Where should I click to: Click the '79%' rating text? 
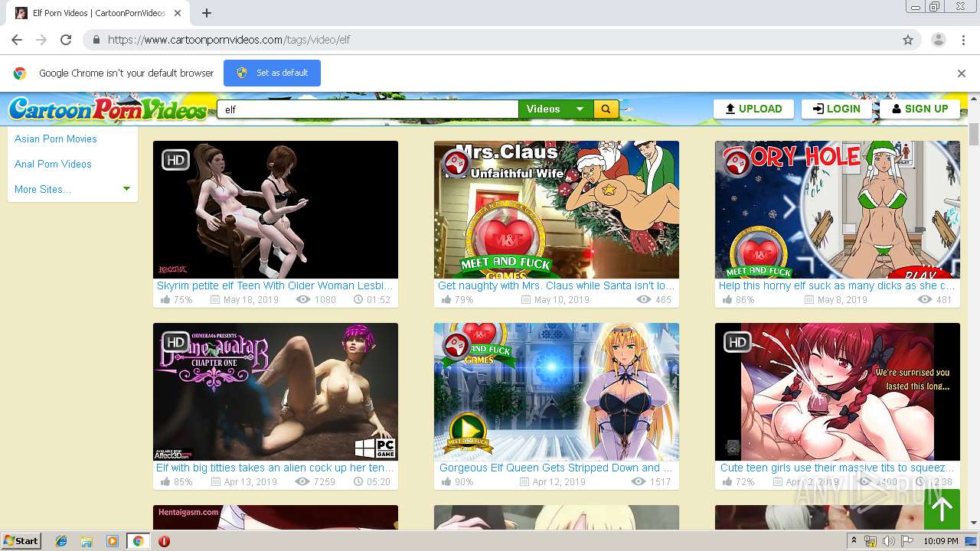(464, 300)
